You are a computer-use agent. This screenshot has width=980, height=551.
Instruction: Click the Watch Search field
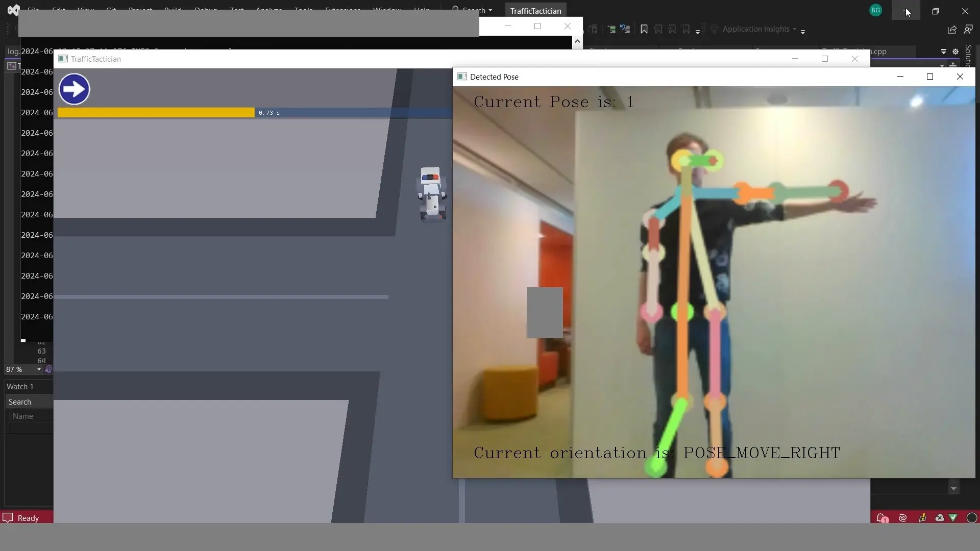[29, 402]
